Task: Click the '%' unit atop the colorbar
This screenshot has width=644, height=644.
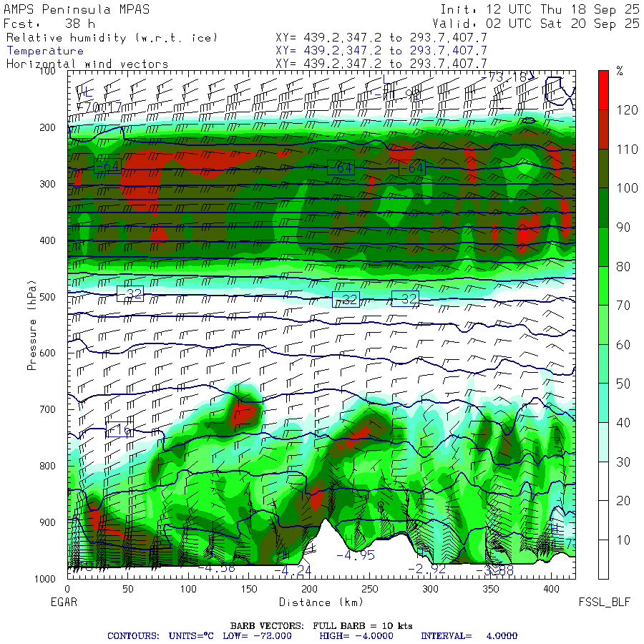Action: click(620, 71)
